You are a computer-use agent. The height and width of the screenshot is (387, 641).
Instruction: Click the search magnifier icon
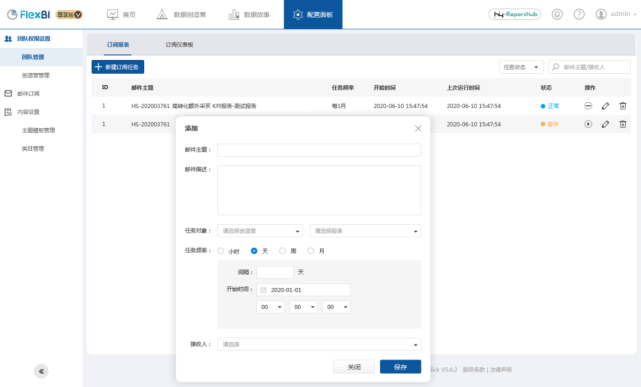[555, 67]
